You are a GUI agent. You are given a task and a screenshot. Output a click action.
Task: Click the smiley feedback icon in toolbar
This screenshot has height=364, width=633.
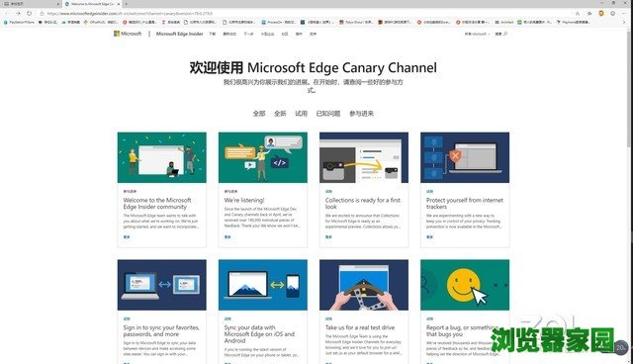point(613,13)
